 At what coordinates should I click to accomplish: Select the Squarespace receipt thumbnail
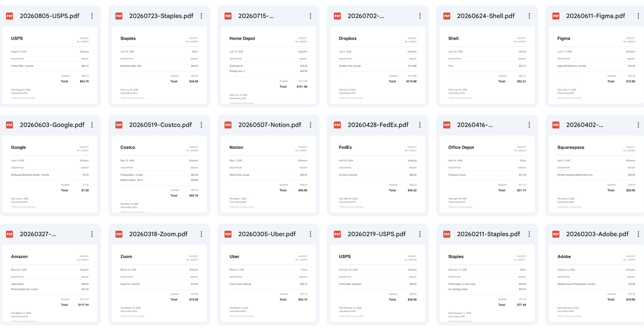tap(596, 174)
